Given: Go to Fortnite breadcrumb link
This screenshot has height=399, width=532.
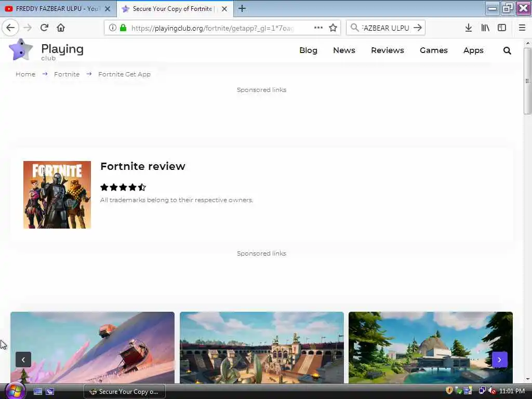Looking at the screenshot, I should coord(66,74).
